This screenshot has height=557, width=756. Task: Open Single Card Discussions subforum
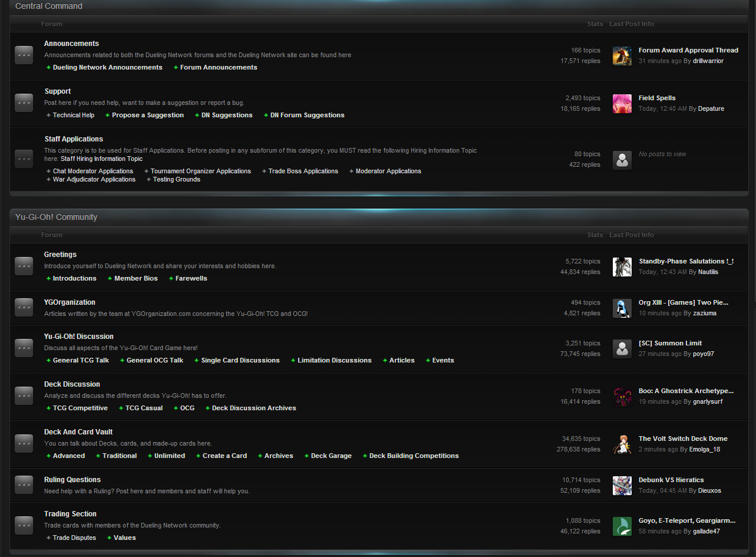pyautogui.click(x=240, y=360)
